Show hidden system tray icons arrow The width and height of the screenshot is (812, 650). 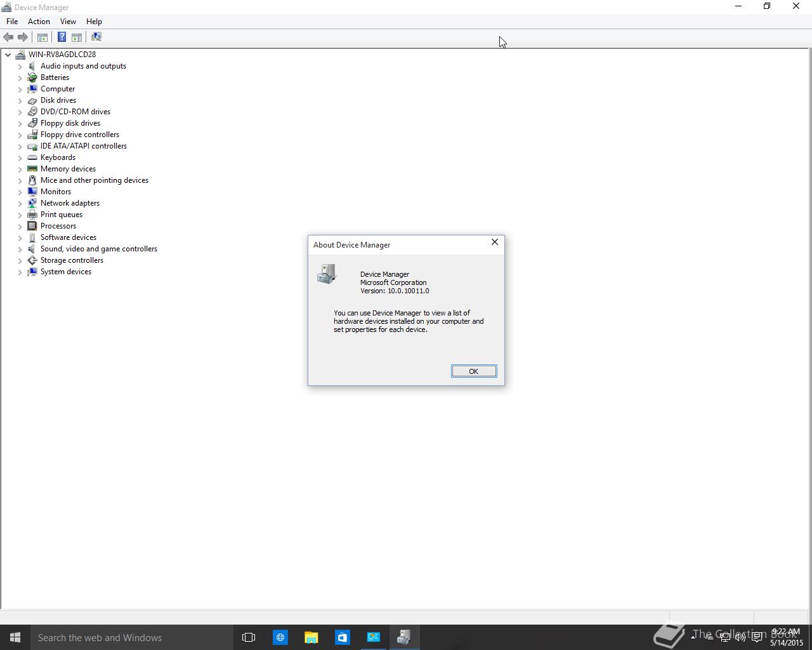(693, 637)
